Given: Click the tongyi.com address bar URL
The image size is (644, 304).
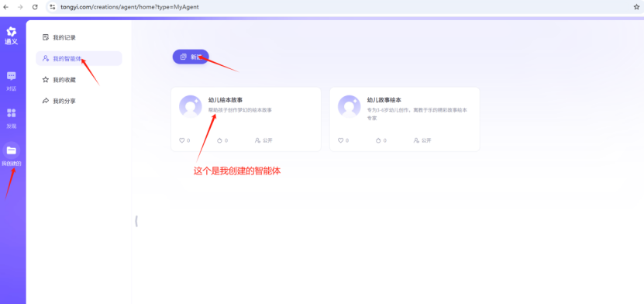Looking at the screenshot, I should click(x=129, y=7).
